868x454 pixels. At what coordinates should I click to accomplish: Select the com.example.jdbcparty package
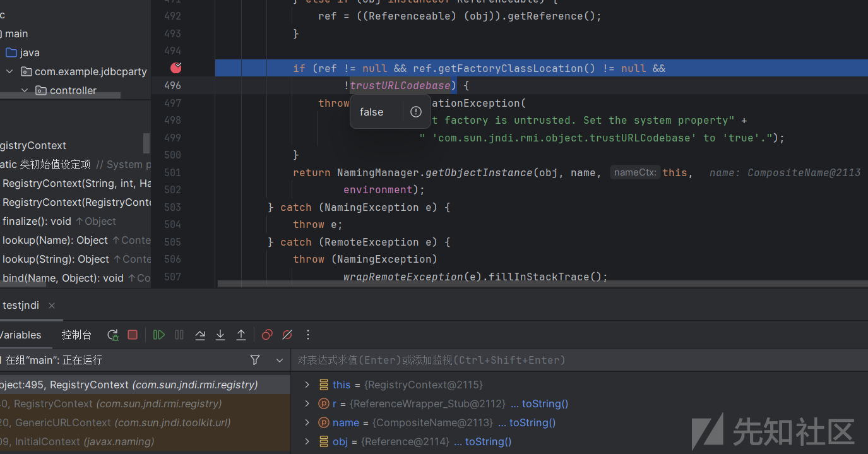pyautogui.click(x=91, y=71)
